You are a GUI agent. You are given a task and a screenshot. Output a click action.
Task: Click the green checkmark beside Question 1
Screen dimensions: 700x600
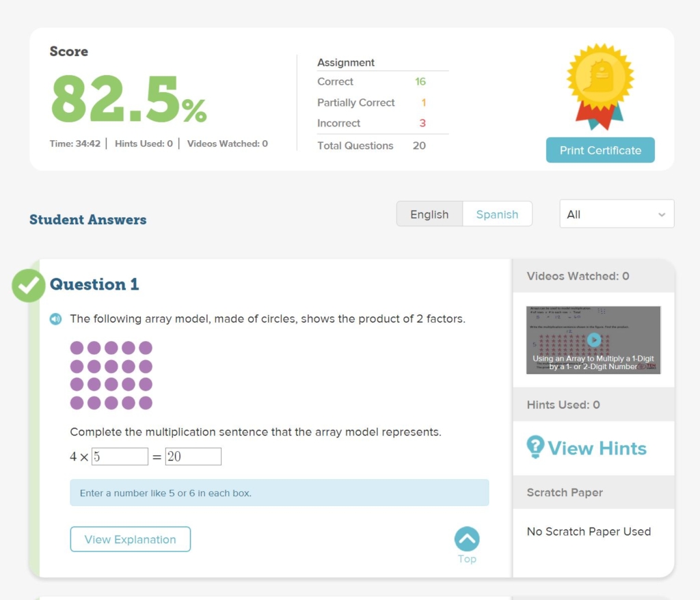point(28,286)
